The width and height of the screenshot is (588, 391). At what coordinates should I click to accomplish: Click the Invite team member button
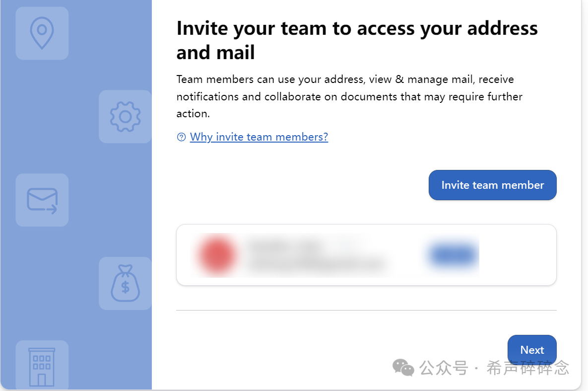[492, 185]
